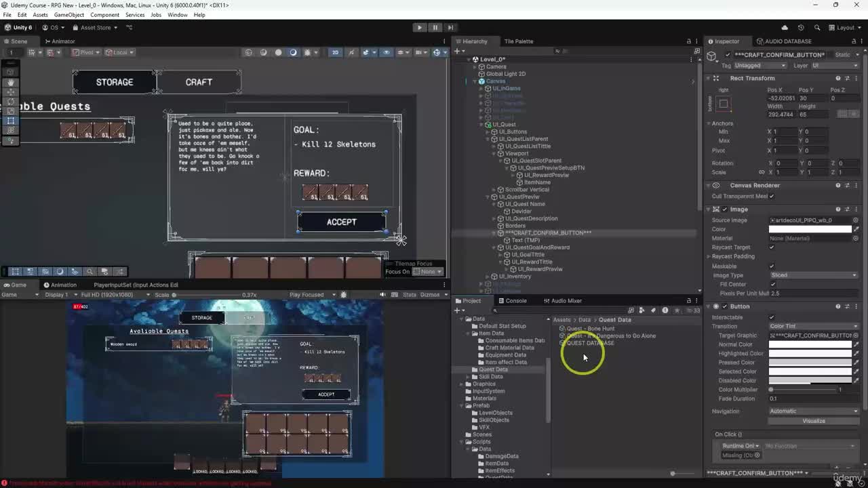Open the Play Focused dropdown in Game view
The width and height of the screenshot is (868, 488).
pos(312,295)
